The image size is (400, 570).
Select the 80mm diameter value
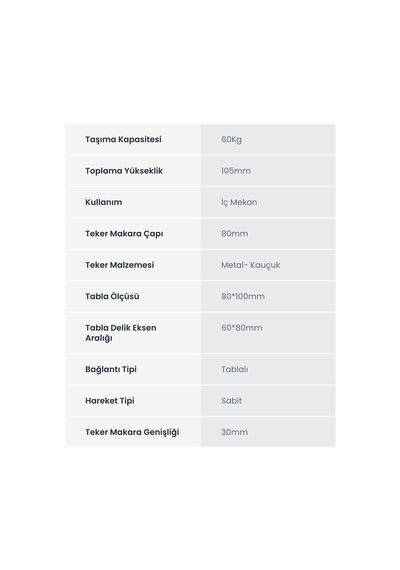pos(235,234)
